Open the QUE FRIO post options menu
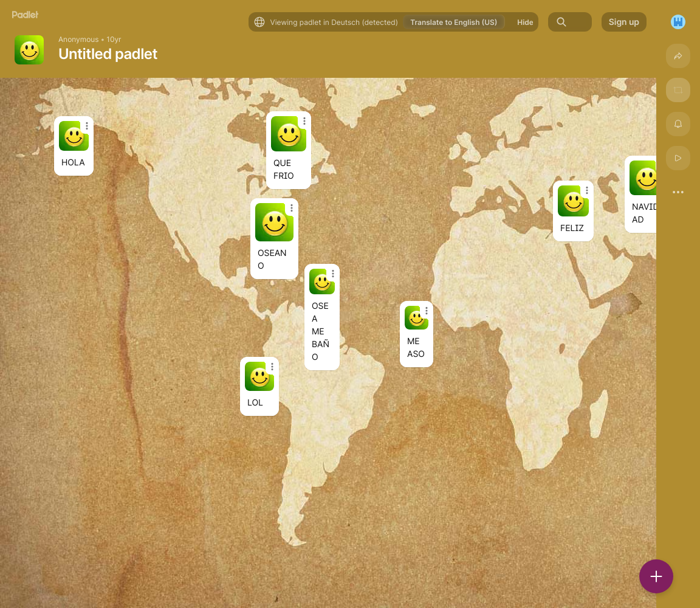The width and height of the screenshot is (700, 608). tap(304, 121)
